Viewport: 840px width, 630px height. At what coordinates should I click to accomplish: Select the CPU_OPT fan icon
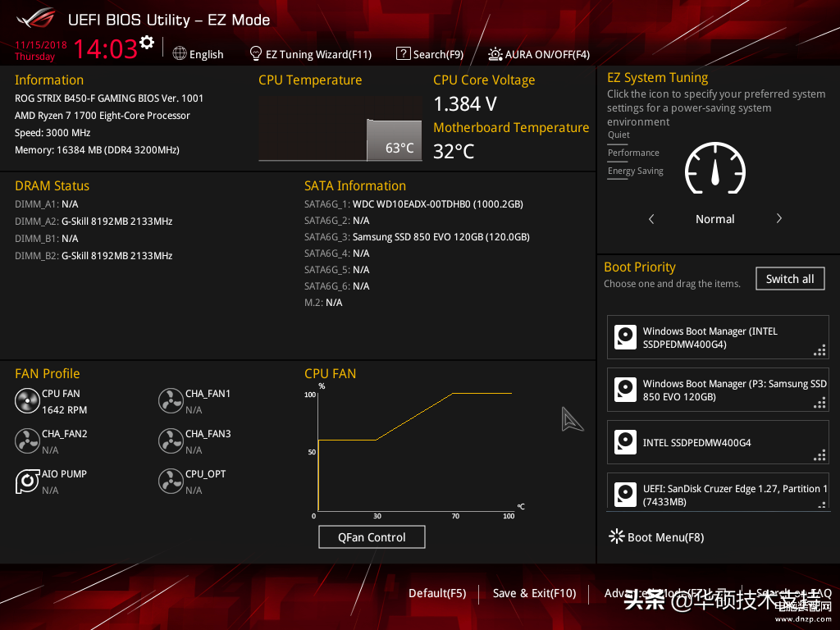click(x=171, y=481)
